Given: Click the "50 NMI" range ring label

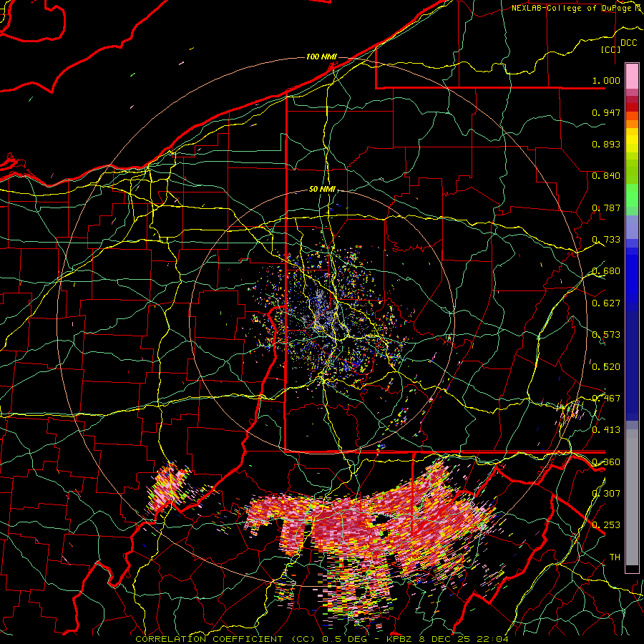Looking at the screenshot, I should [323, 189].
